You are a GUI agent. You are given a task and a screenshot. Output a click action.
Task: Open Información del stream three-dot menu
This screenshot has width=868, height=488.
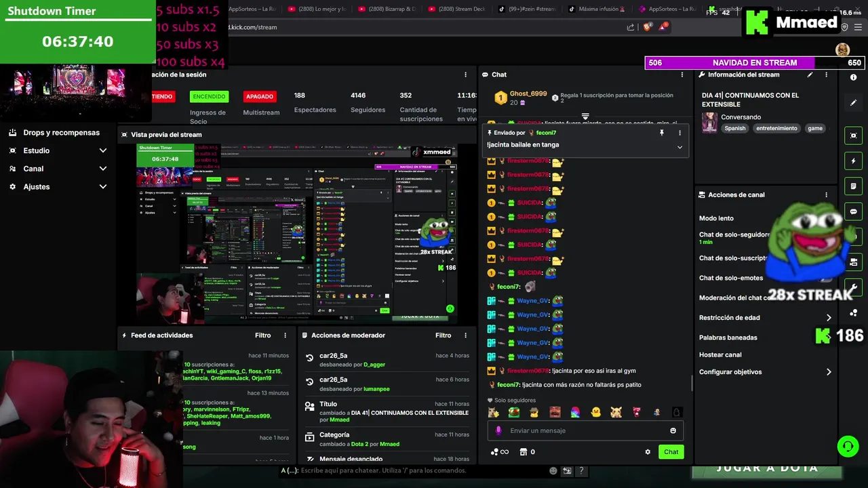pyautogui.click(x=826, y=75)
